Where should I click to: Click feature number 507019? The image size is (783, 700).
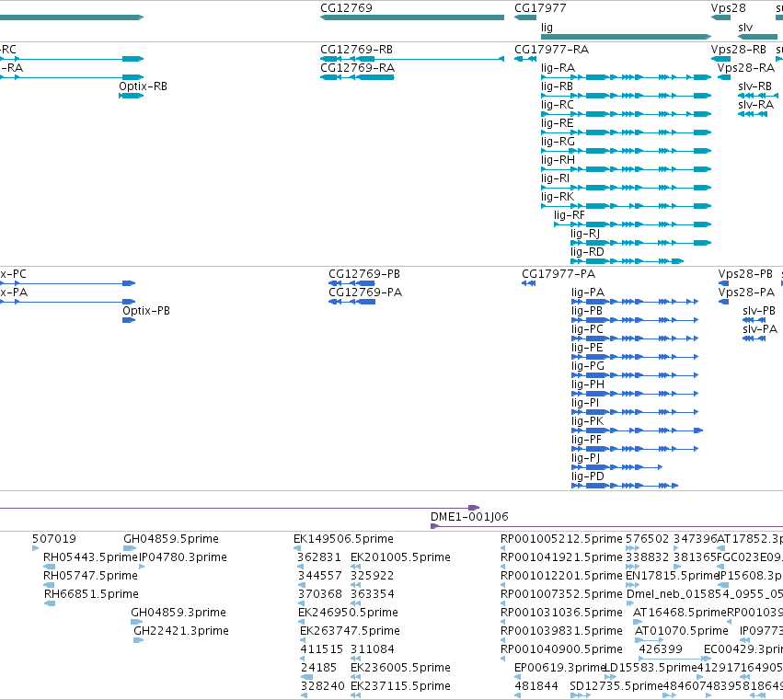pos(54,539)
